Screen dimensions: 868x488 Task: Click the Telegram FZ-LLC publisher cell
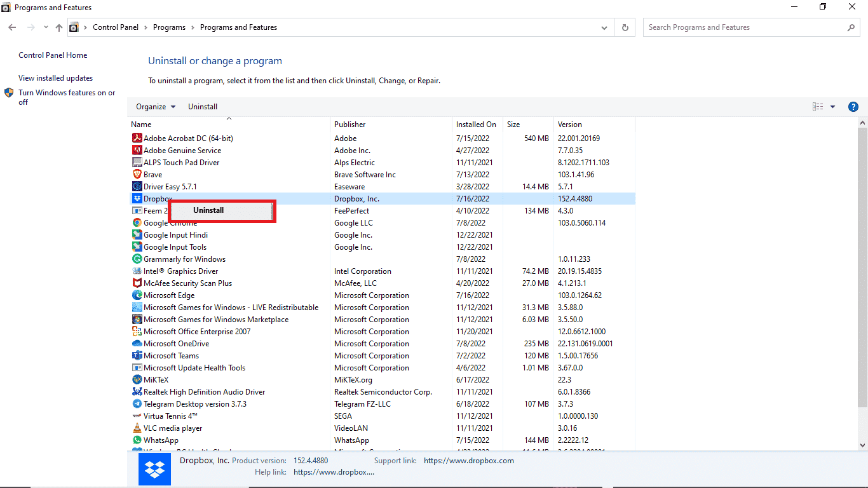pos(362,403)
